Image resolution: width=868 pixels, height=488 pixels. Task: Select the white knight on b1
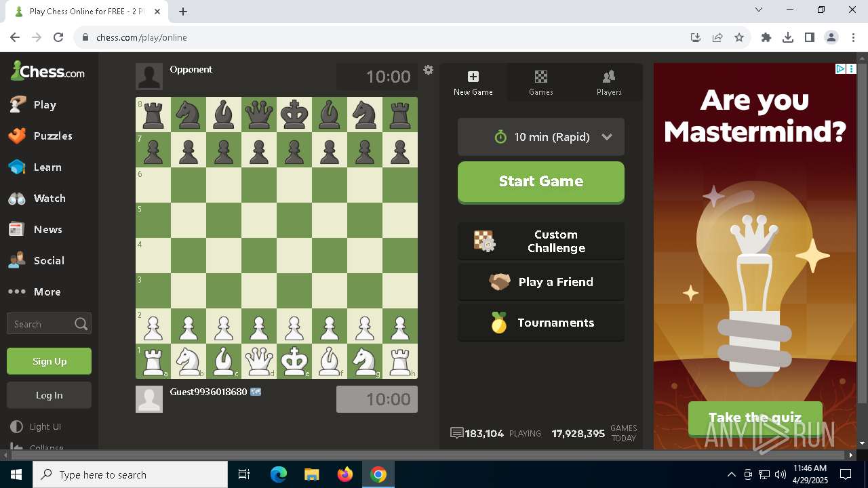click(189, 361)
